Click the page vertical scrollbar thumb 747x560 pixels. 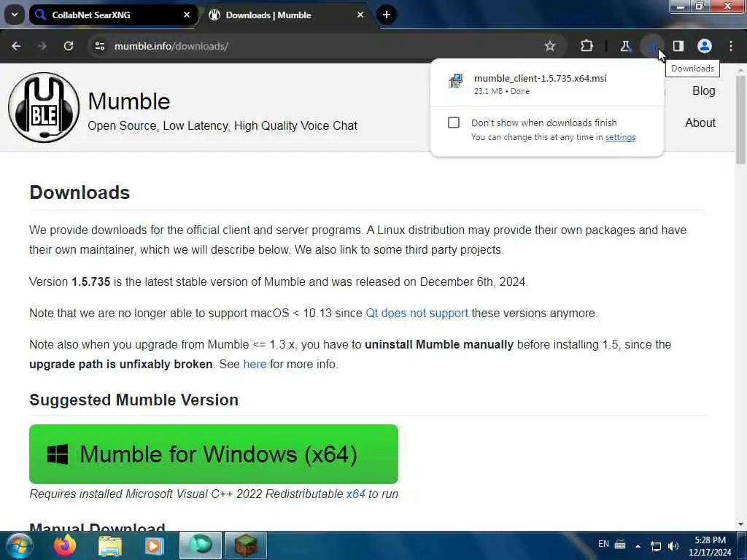pyautogui.click(x=741, y=119)
